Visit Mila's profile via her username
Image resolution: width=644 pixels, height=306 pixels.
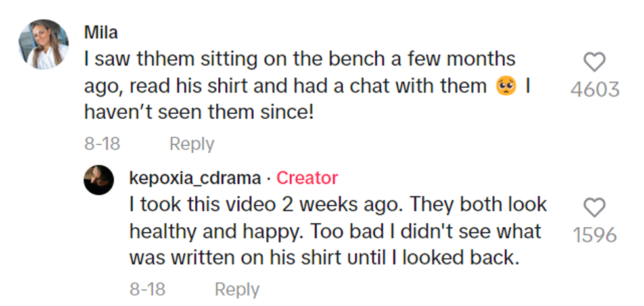click(x=100, y=32)
